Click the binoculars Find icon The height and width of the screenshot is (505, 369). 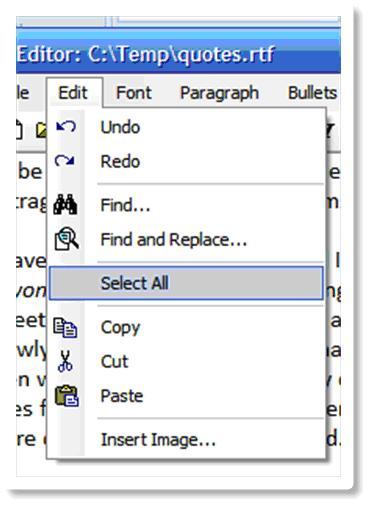click(x=65, y=204)
